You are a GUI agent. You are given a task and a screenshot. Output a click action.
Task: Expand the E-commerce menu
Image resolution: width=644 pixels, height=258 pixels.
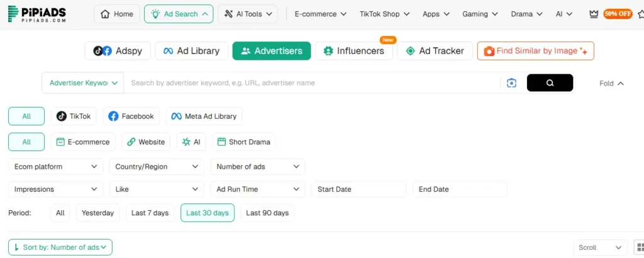(320, 14)
